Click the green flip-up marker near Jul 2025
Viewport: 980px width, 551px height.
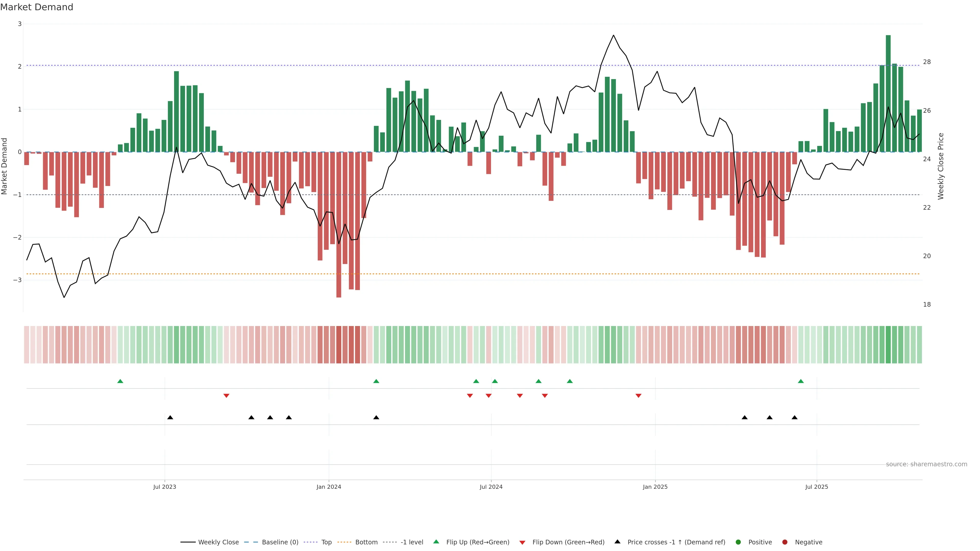pyautogui.click(x=801, y=381)
